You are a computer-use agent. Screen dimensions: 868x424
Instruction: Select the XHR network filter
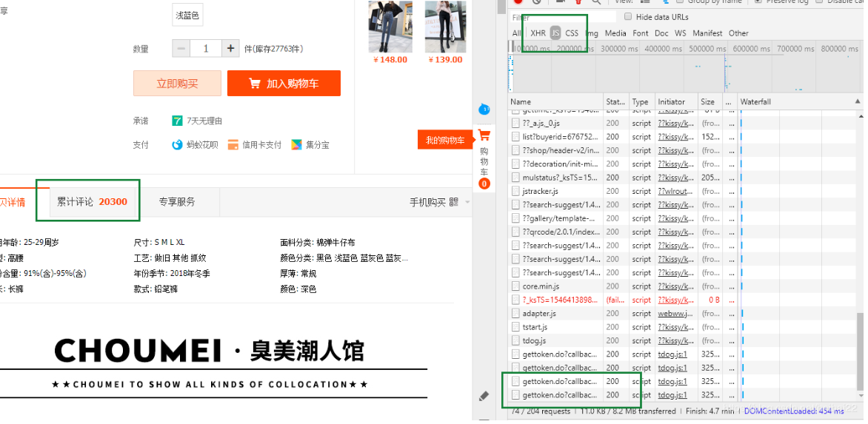point(538,33)
